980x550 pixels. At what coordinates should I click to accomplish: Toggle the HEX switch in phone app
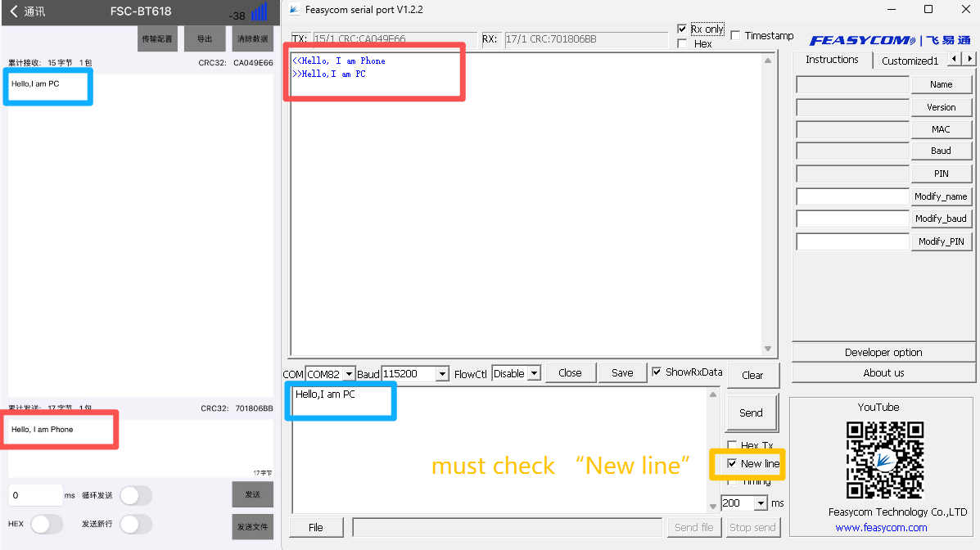[46, 524]
